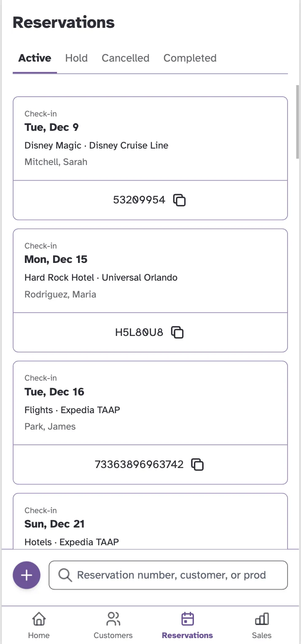Image resolution: width=301 pixels, height=644 pixels.
Task: Select the Active tab
Action: [35, 58]
